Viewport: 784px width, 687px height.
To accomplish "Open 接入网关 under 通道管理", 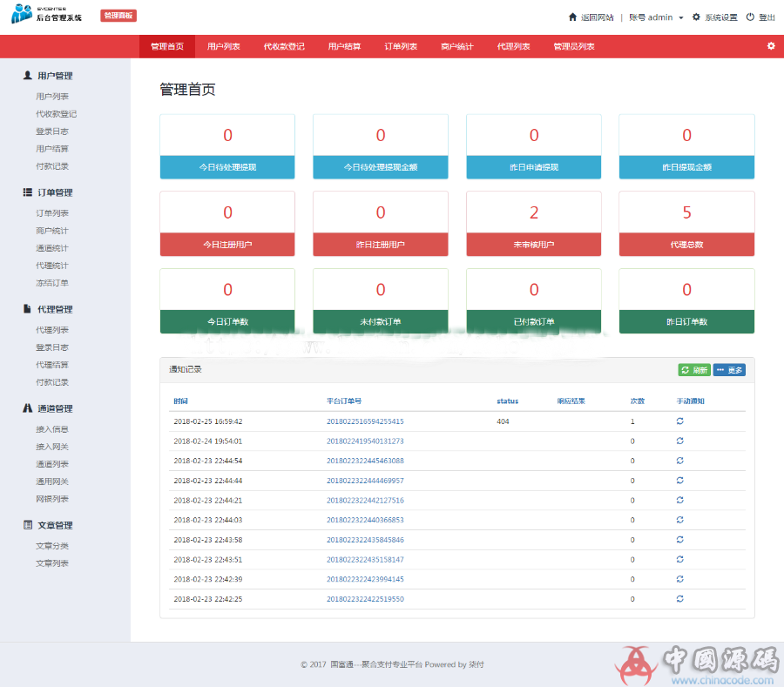I will coord(52,447).
